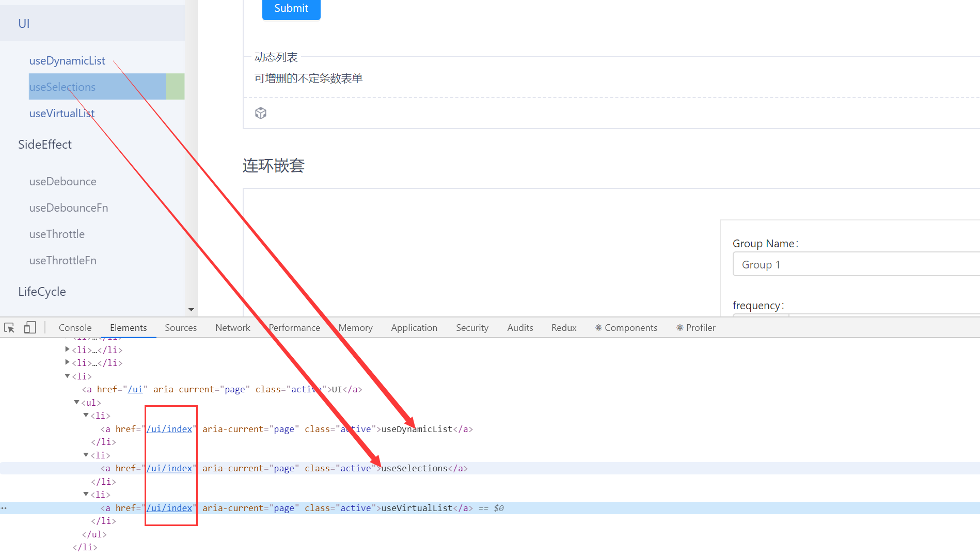Click the 连环嵌套 heading

click(x=274, y=166)
